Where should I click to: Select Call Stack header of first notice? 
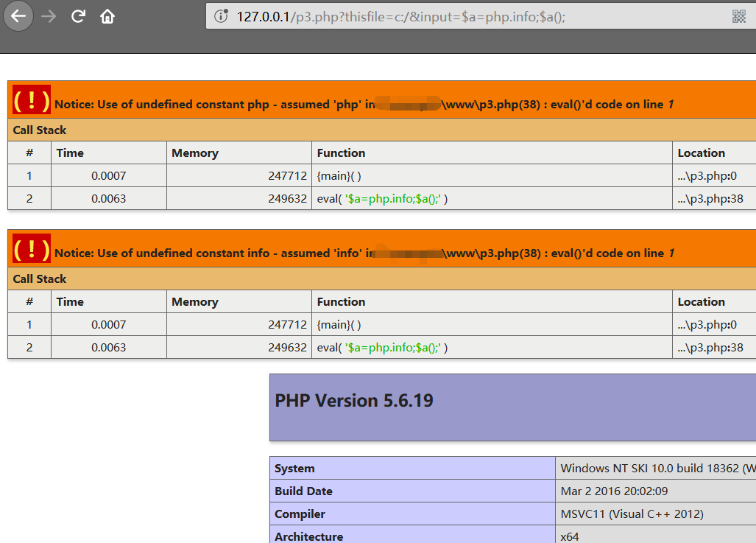click(x=40, y=130)
